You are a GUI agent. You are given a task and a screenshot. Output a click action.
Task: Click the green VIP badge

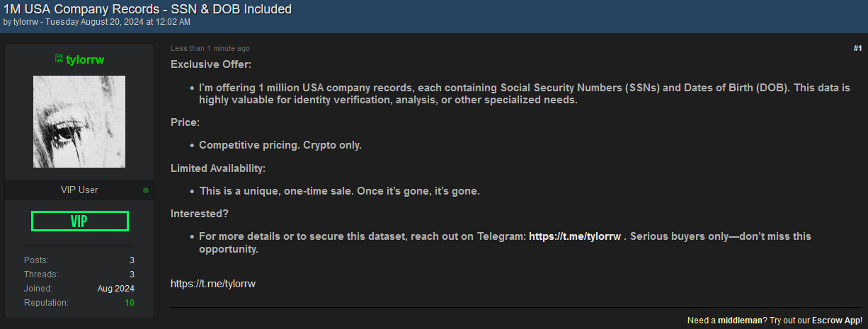(x=79, y=221)
